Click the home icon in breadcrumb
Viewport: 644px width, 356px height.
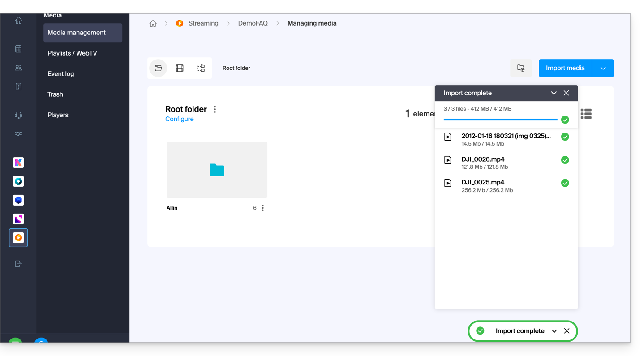[x=153, y=24]
